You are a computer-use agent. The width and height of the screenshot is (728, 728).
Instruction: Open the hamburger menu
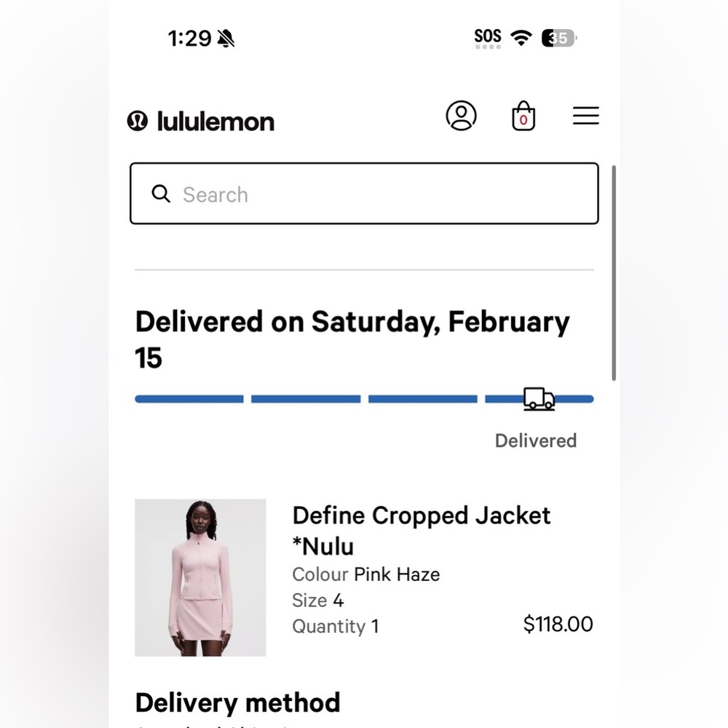point(585,116)
